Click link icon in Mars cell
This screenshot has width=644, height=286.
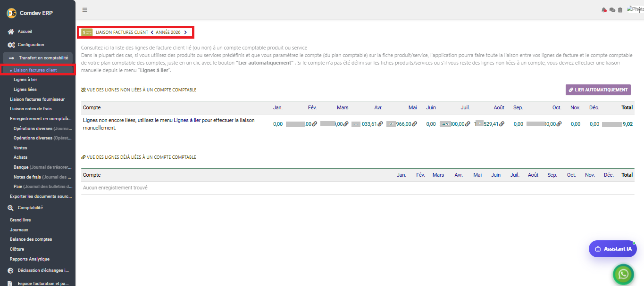346,124
